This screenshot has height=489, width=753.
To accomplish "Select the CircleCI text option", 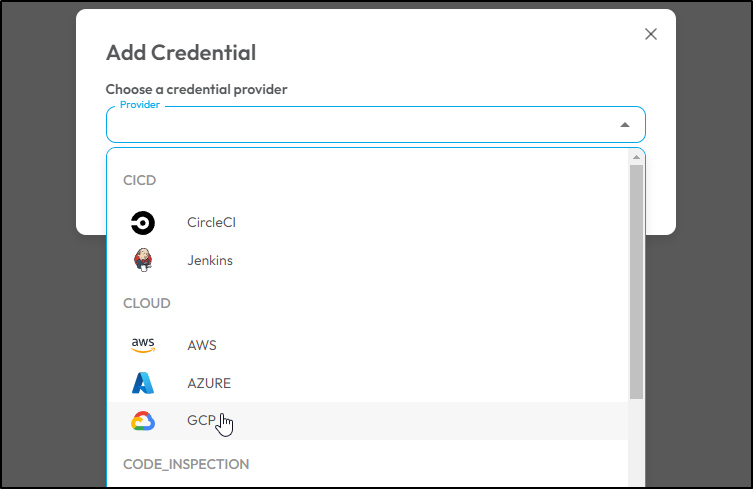I will click(x=211, y=222).
